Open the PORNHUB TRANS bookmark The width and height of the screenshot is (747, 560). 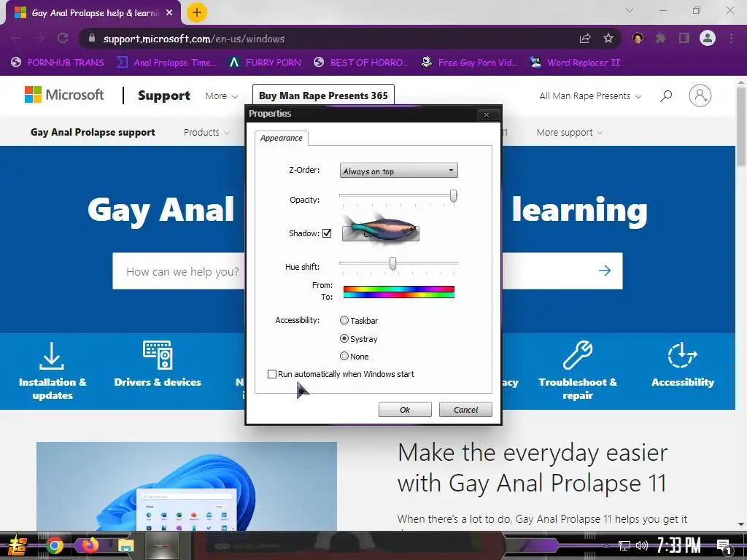pos(58,63)
